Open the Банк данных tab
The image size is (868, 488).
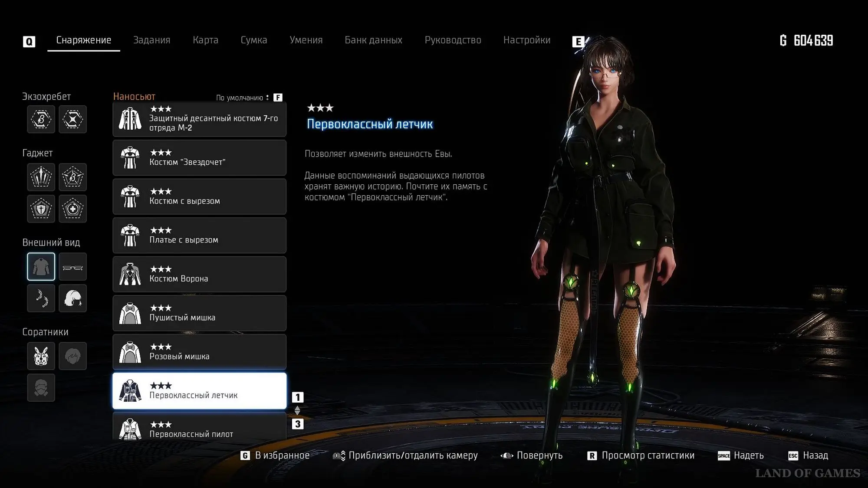(x=373, y=40)
